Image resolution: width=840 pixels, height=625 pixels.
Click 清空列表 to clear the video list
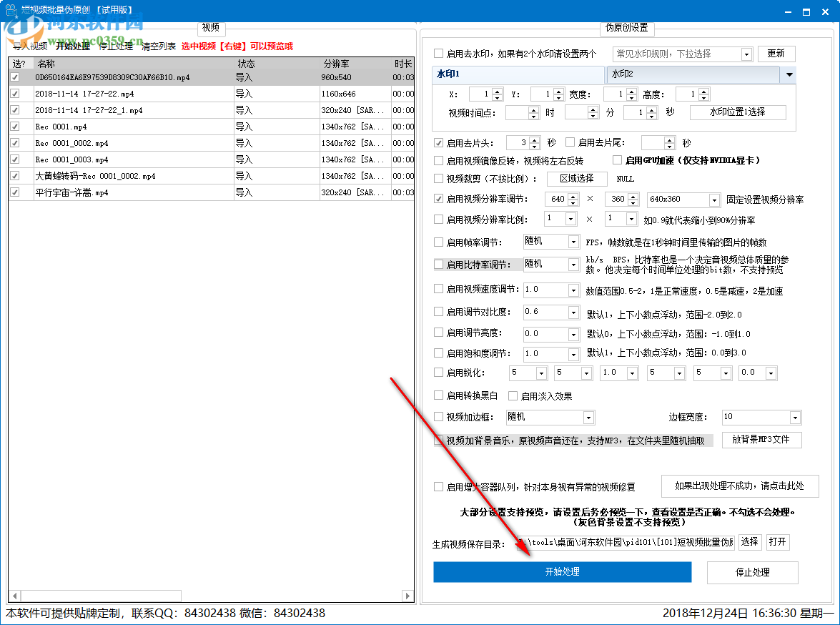159,46
